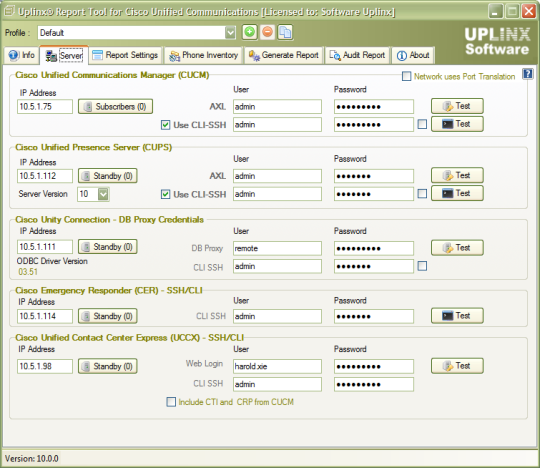Viewport: 540px width, 468px height.
Task: Edit CUPS IP Address field 10.5.1.112
Action: point(45,176)
